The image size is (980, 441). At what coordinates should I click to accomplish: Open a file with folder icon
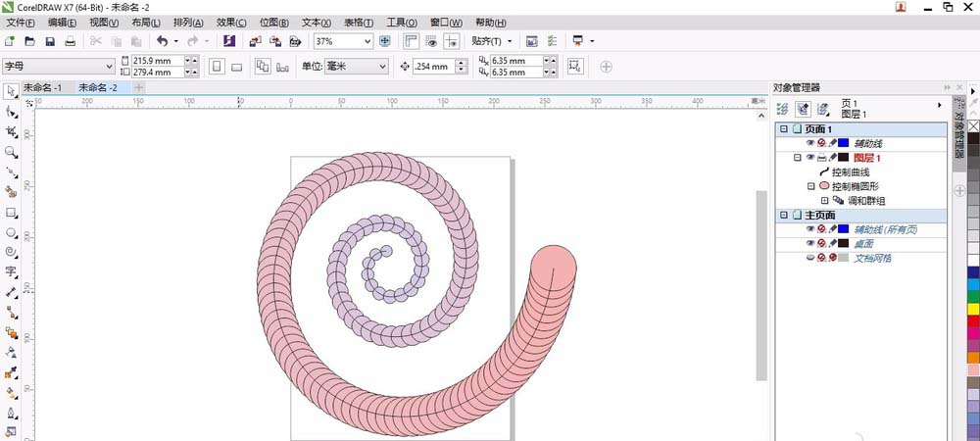(x=29, y=41)
